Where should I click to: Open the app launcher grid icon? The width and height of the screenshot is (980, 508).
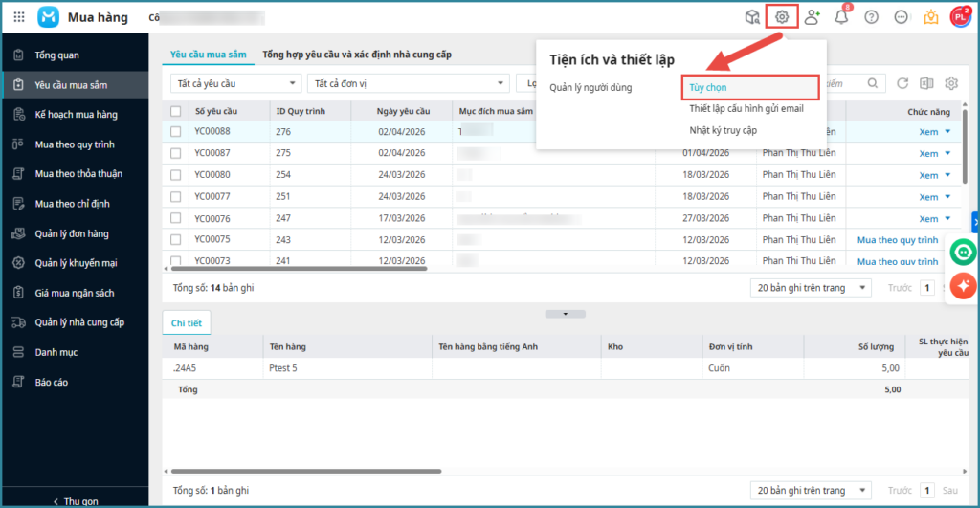point(19,17)
